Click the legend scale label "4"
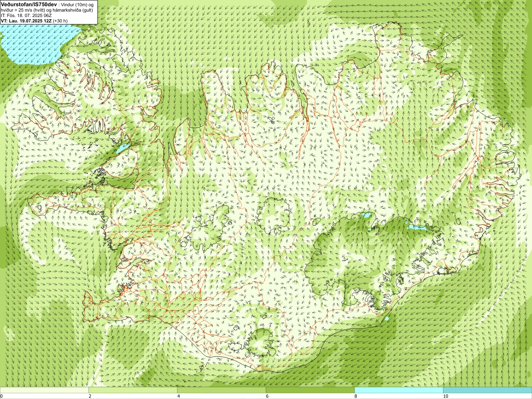The width and height of the screenshot is (532, 399). (178, 396)
